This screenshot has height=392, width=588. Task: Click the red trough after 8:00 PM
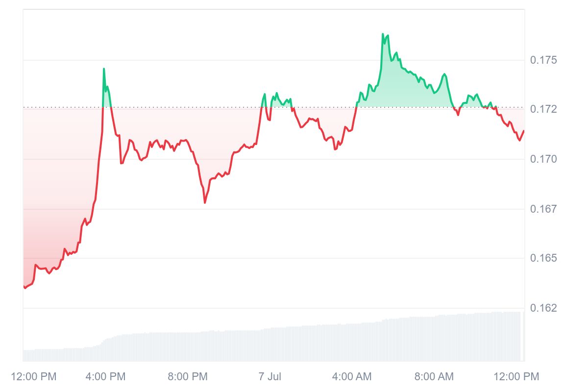click(x=204, y=202)
